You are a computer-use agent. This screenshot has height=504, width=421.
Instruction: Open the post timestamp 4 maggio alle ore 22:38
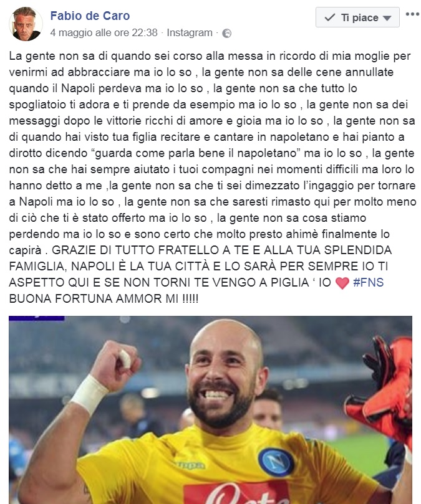tap(104, 33)
